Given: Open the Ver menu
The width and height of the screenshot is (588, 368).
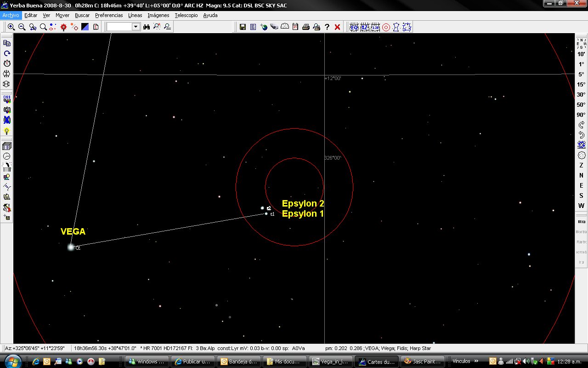Looking at the screenshot, I should (x=46, y=15).
